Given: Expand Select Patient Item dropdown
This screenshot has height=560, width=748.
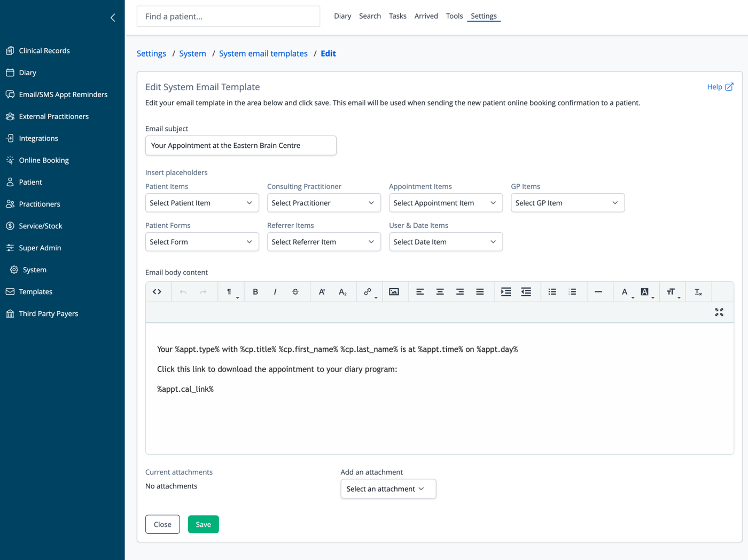Looking at the screenshot, I should pos(202,203).
